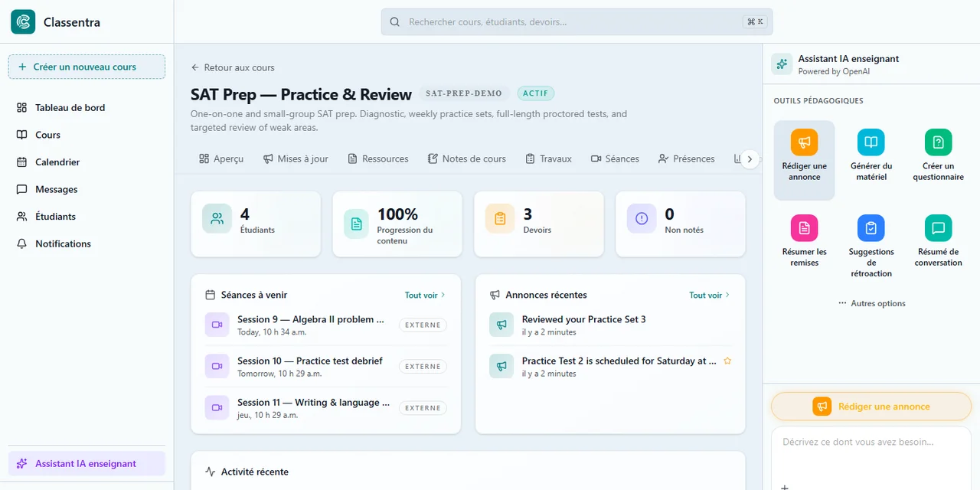Click the Classentra logo icon
The width and height of the screenshot is (980, 490).
[23, 22]
